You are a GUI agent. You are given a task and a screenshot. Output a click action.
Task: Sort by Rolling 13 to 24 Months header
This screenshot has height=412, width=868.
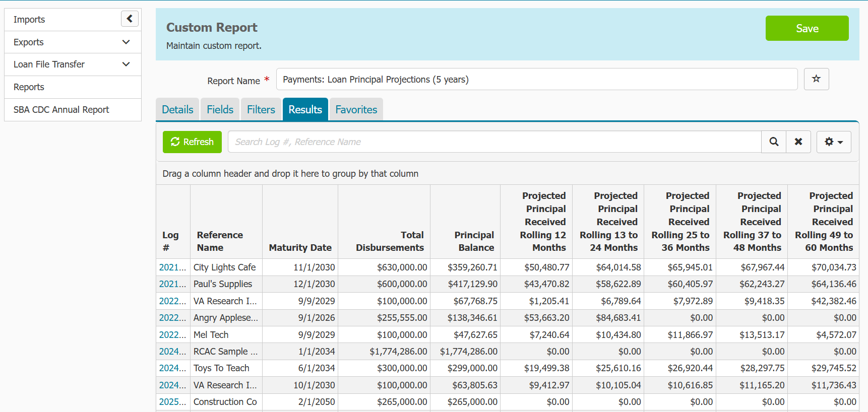point(608,222)
